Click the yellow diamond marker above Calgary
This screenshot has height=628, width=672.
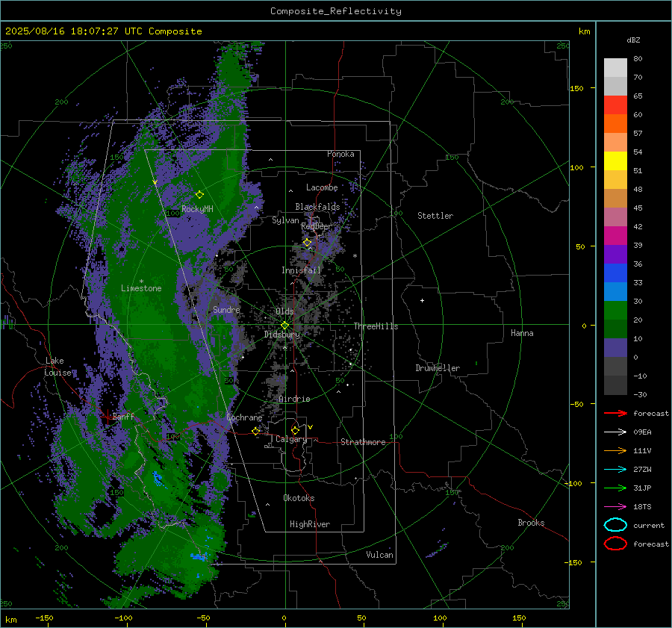295,430
